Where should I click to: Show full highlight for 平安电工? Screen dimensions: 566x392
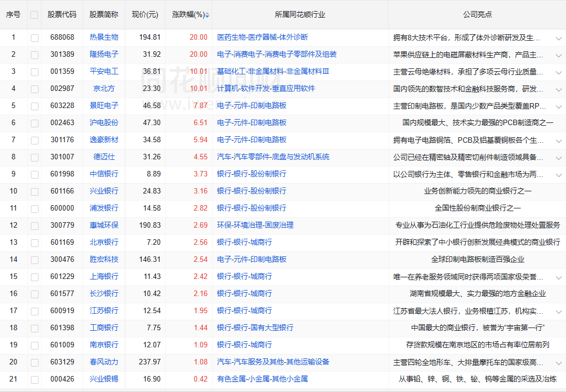(558, 73)
